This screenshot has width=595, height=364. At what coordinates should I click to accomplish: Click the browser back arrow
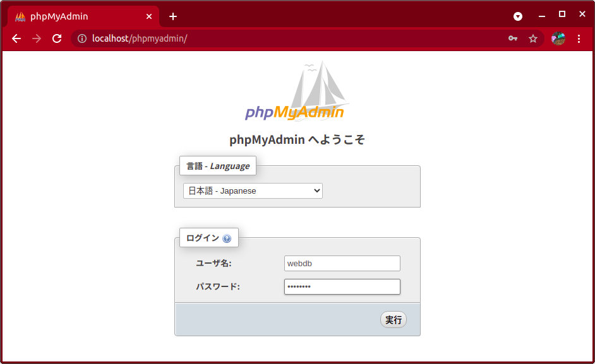tap(16, 38)
